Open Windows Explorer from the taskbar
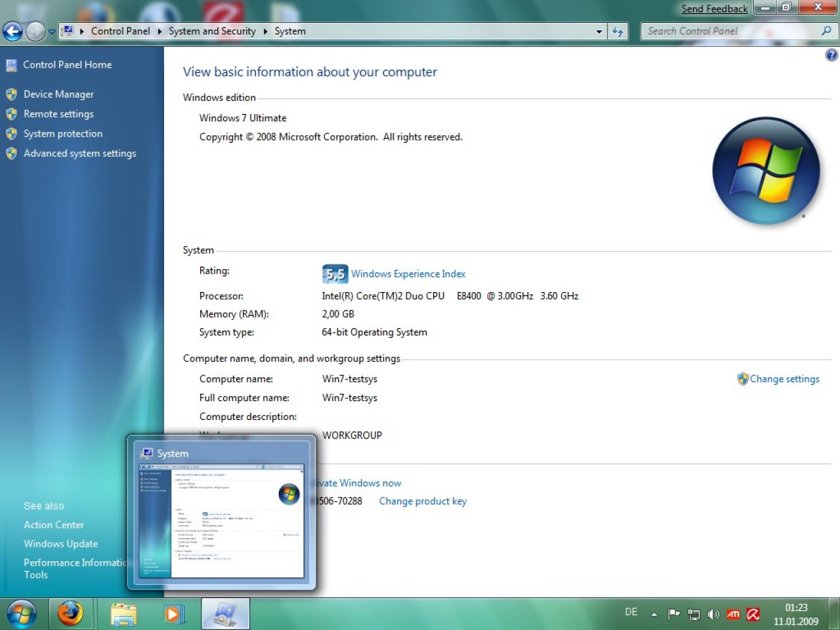Screen dimensions: 840x630 123,614
